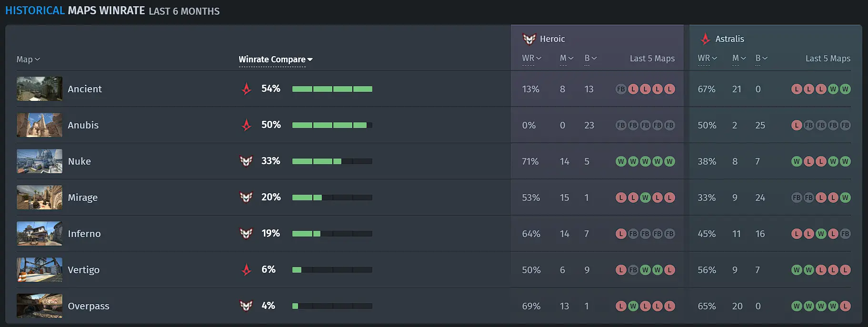The width and height of the screenshot is (868, 327).
Task: Click the Nuke map thumbnail
Action: 40,161
